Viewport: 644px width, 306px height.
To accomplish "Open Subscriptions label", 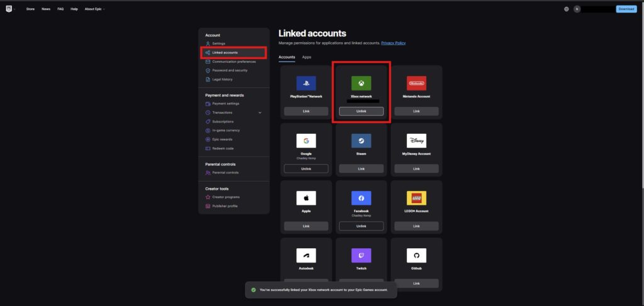I will 223,122.
